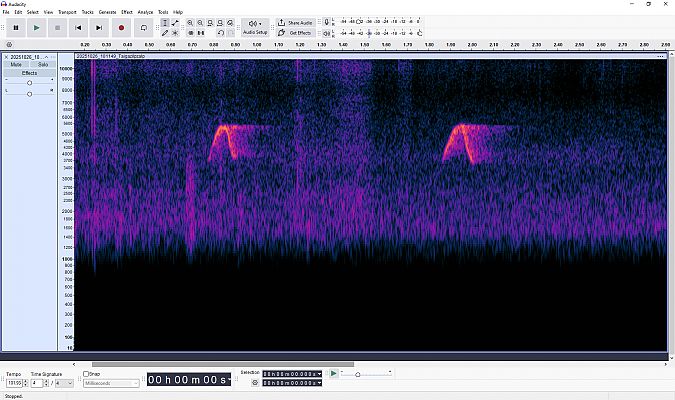Skip to start of track
This screenshot has height=400, width=675.
tap(79, 27)
